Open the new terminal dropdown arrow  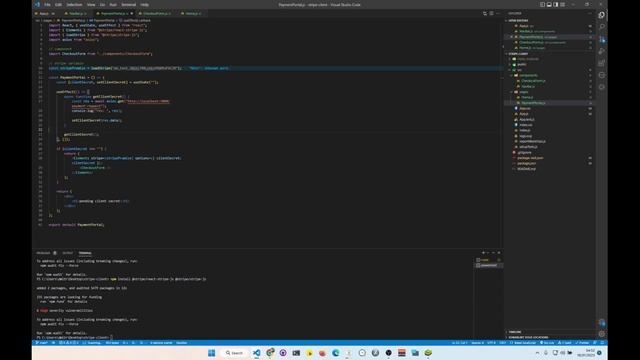[x=488, y=253]
